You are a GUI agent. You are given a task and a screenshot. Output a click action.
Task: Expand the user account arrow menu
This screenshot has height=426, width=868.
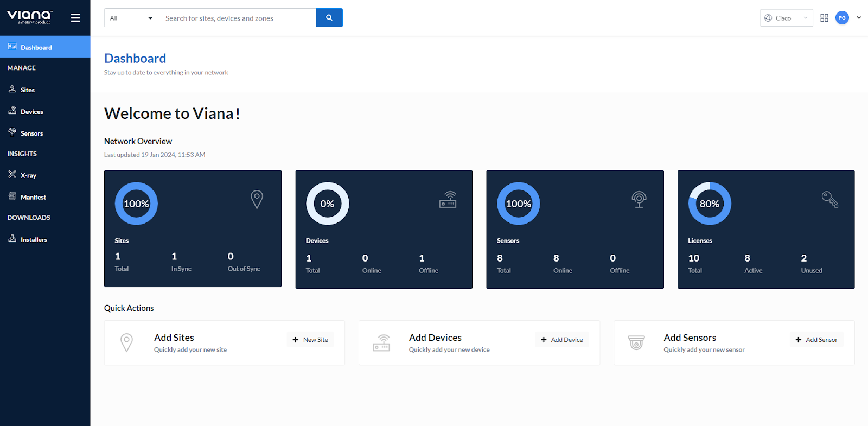859,18
